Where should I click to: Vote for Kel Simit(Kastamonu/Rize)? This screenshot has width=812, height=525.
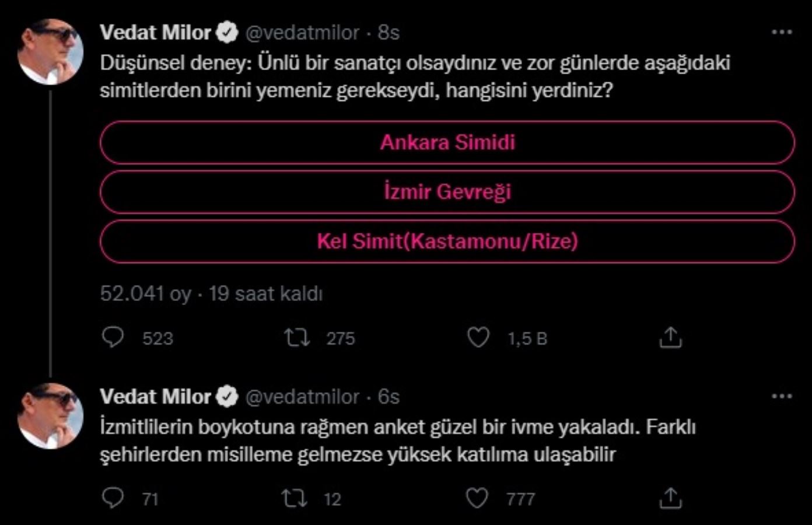click(x=447, y=240)
